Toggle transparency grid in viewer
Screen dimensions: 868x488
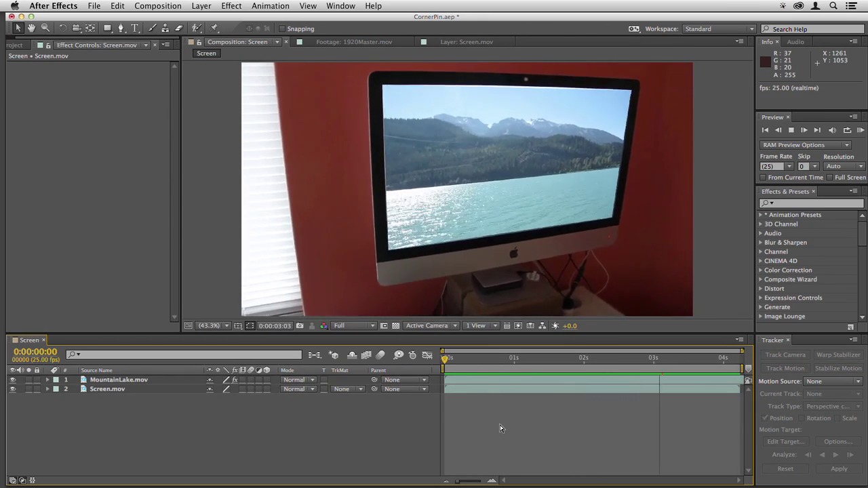pyautogui.click(x=395, y=326)
